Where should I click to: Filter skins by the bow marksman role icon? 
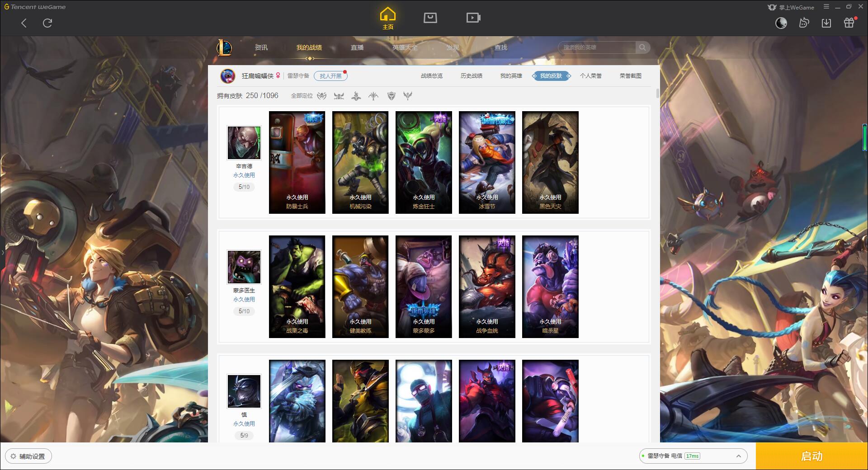(373, 96)
